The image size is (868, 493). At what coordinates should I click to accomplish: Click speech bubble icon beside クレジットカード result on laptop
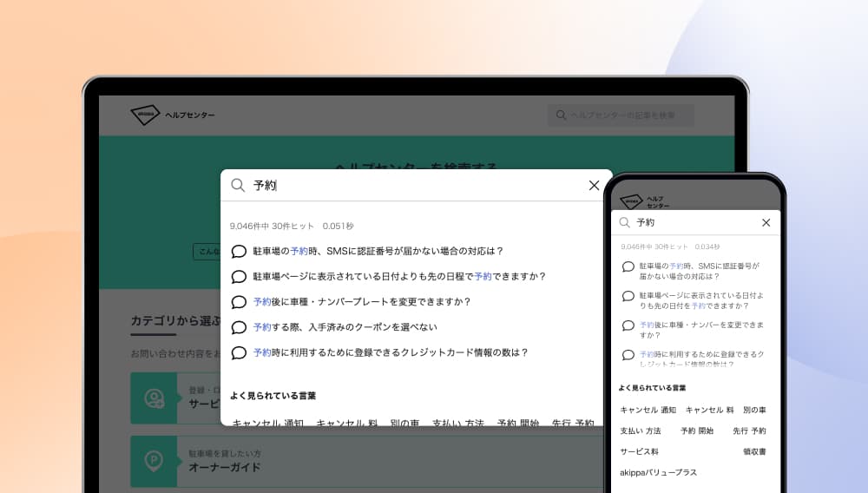[x=239, y=353]
